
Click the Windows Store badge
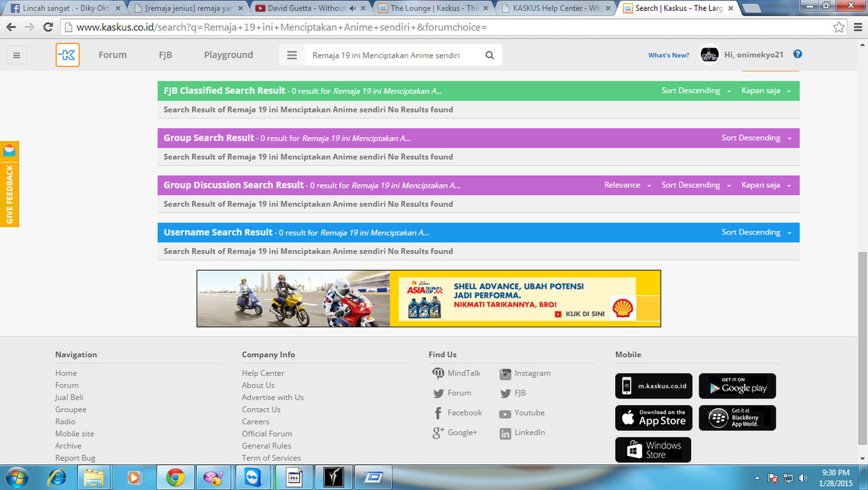click(653, 450)
